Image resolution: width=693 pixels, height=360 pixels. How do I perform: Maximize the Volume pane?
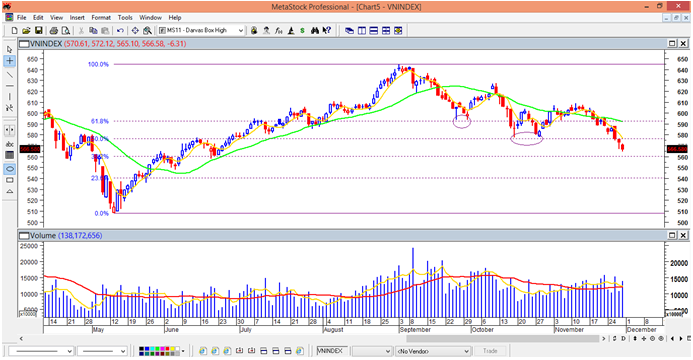click(672, 235)
